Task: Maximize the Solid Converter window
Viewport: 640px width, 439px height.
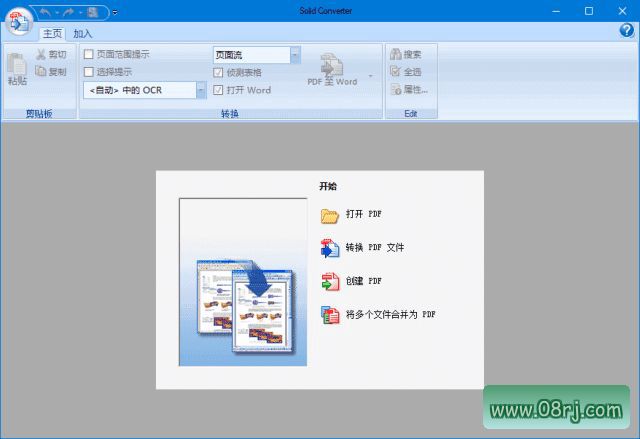Action: (589, 11)
